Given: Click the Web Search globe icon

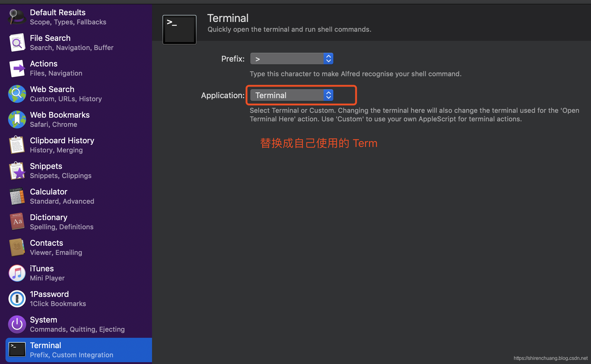Looking at the screenshot, I should click(17, 94).
